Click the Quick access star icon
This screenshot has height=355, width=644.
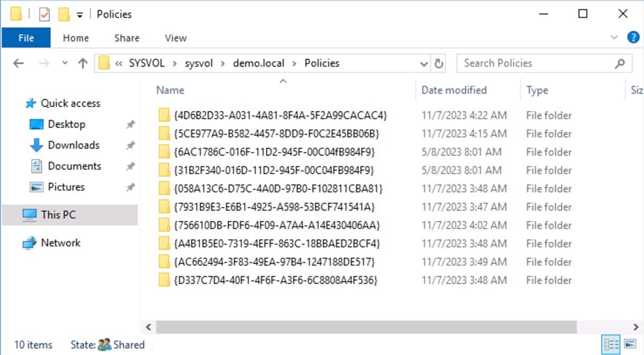click(x=30, y=103)
